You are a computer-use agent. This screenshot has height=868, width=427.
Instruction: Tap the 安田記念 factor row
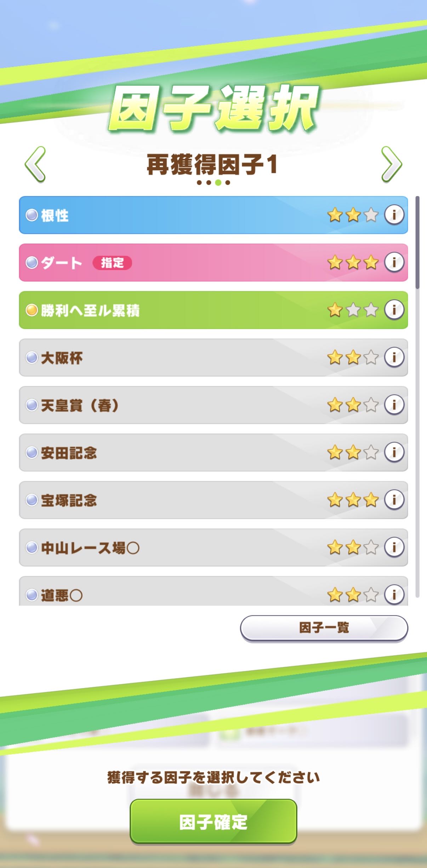177,453
